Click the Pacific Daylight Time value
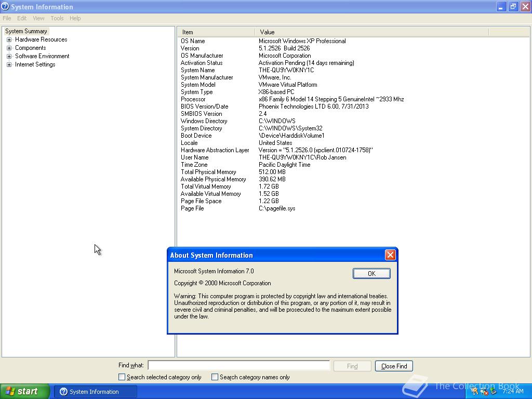 (x=284, y=165)
